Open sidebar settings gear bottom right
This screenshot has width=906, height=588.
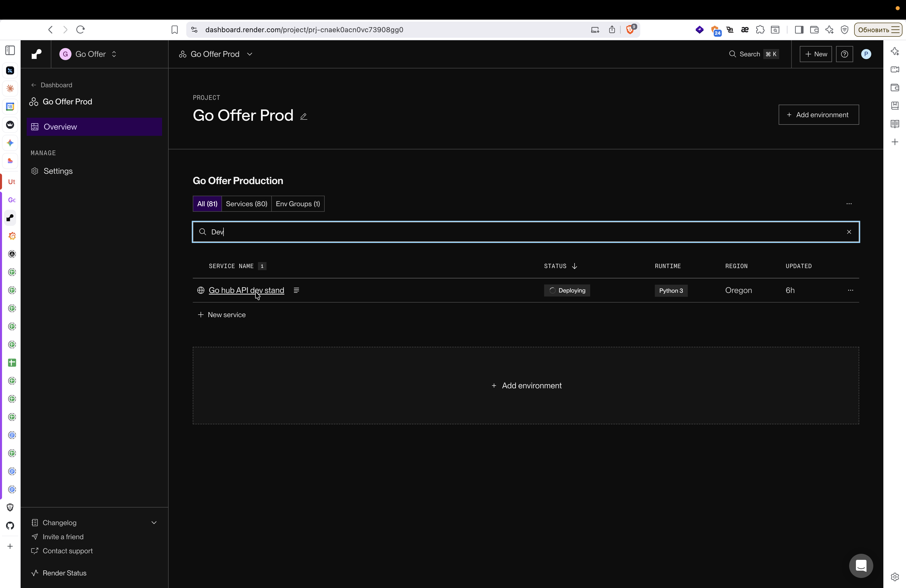pyautogui.click(x=895, y=577)
